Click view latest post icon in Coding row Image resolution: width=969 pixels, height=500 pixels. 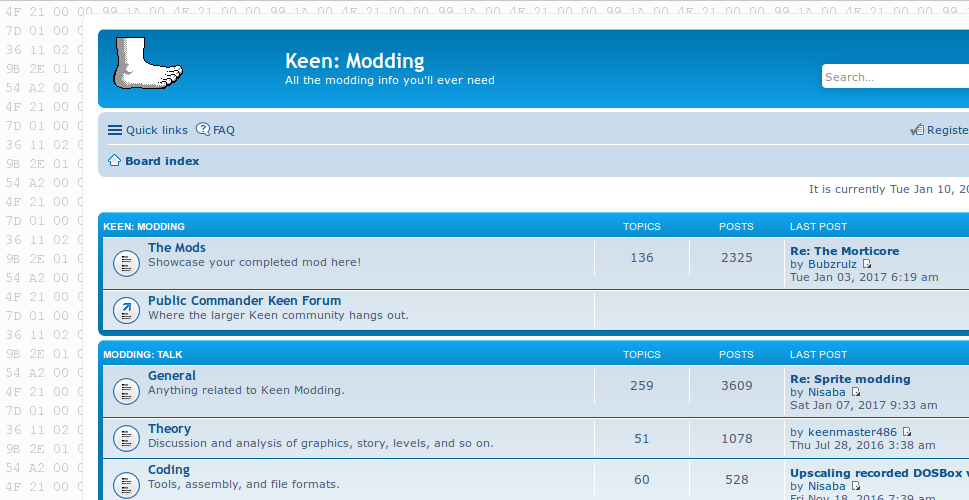tap(855, 486)
